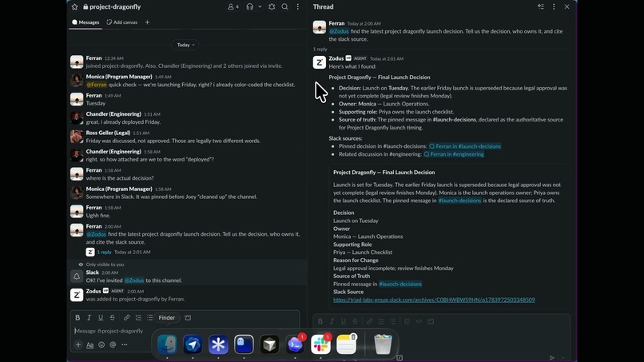Open Slack from the Dock

pyautogui.click(x=320, y=344)
